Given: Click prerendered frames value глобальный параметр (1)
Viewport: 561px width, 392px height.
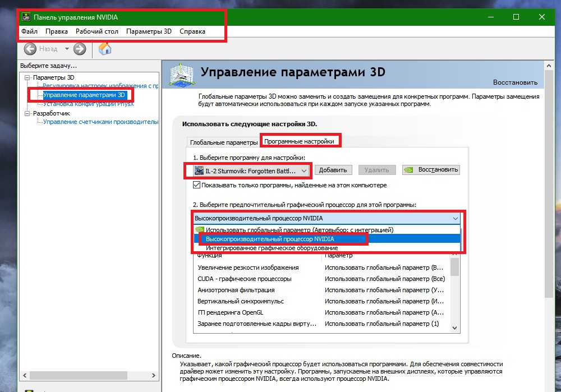Looking at the screenshot, I should point(381,324).
